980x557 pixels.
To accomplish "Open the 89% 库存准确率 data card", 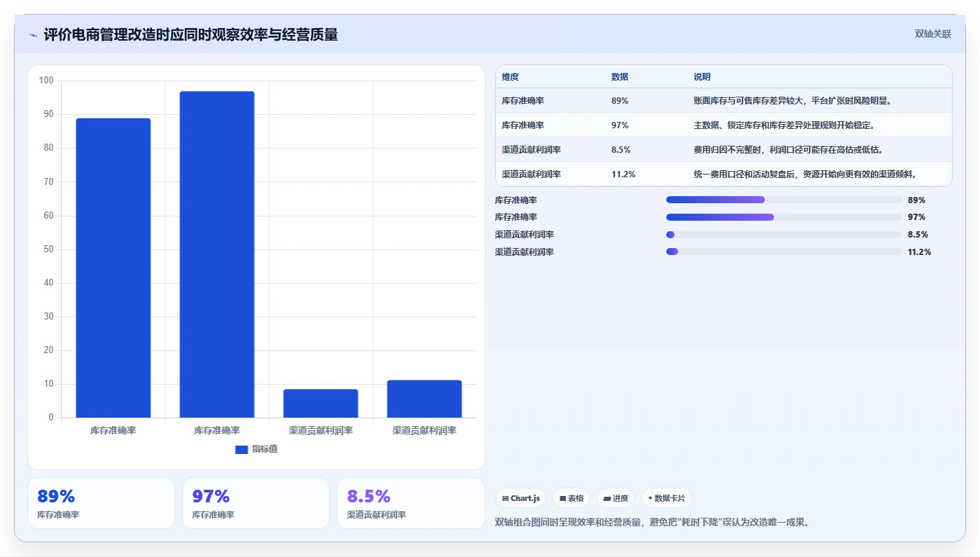I will tap(101, 503).
